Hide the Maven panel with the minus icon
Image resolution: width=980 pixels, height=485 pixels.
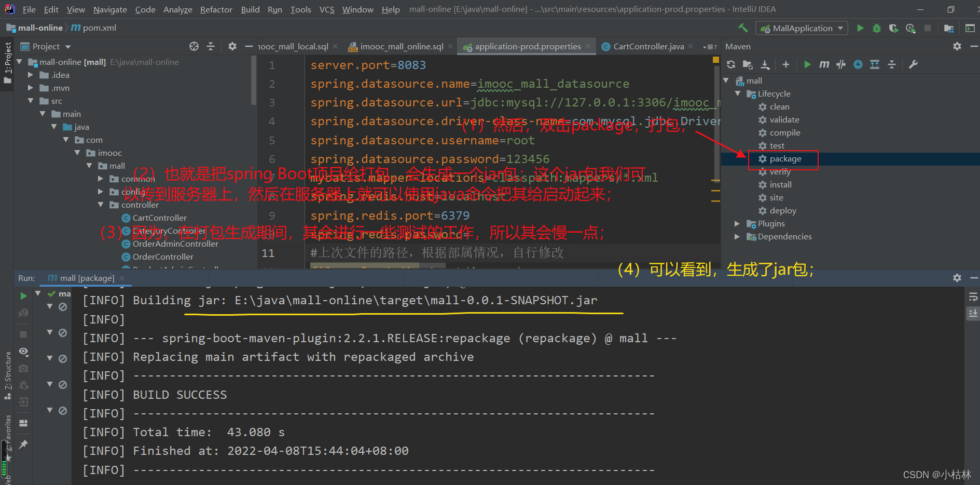[x=974, y=46]
